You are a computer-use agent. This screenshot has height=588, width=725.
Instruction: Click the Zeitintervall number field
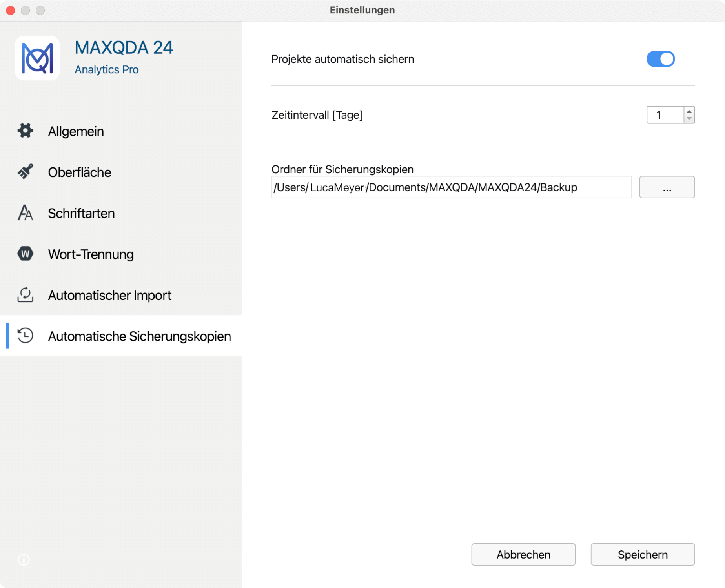pos(665,115)
